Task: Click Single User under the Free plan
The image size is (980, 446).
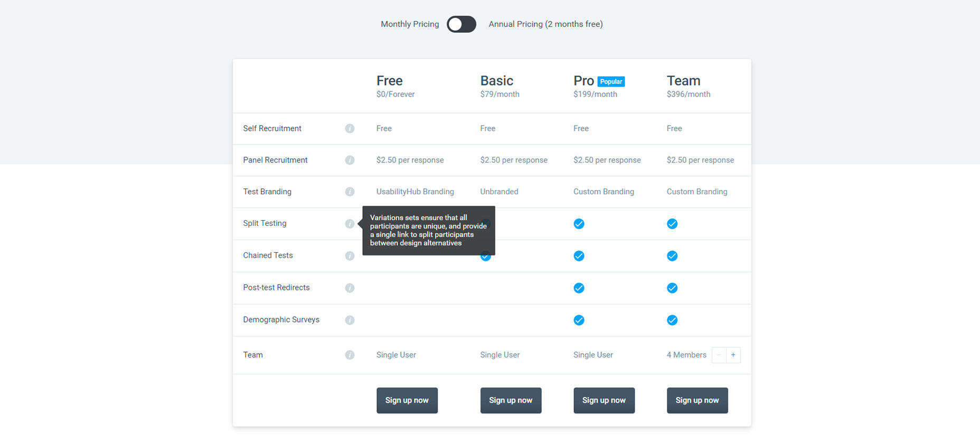Action: pyautogui.click(x=396, y=355)
